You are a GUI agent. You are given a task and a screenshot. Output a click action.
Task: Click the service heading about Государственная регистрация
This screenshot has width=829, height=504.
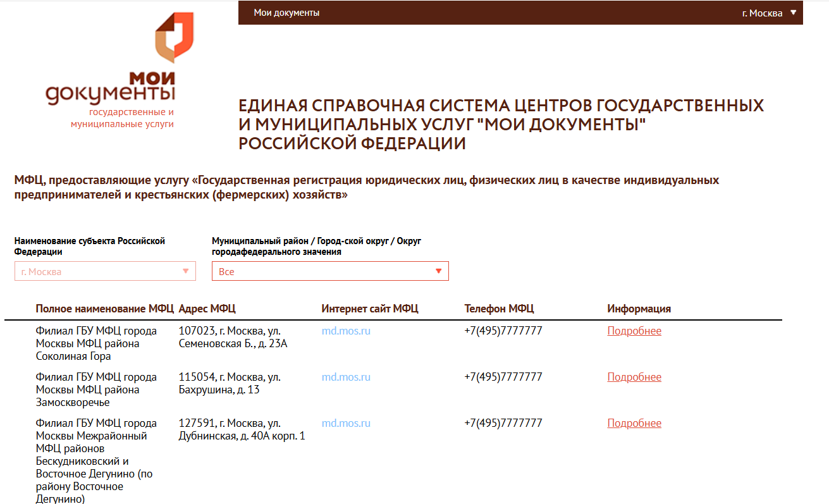[367, 187]
